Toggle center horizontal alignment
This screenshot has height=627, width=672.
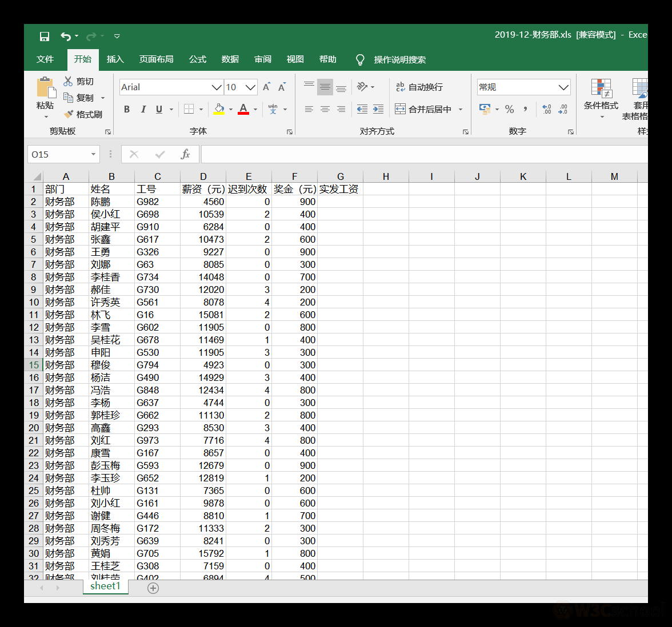coord(325,109)
